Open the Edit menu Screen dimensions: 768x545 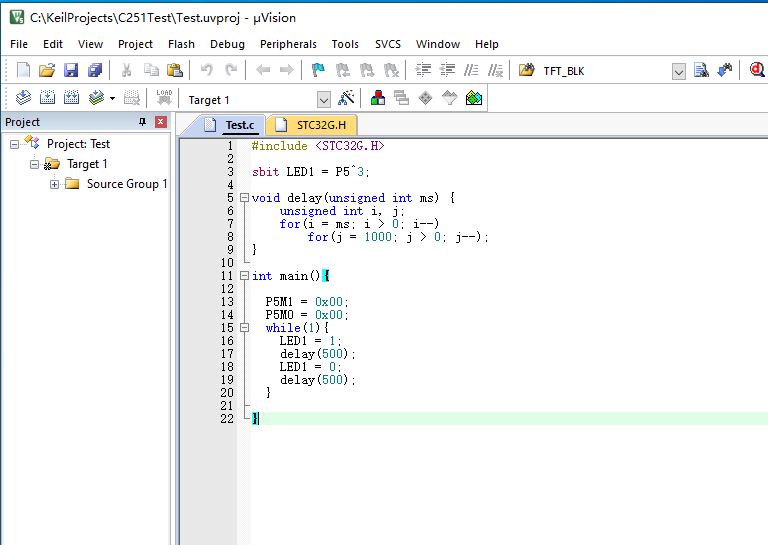click(53, 44)
